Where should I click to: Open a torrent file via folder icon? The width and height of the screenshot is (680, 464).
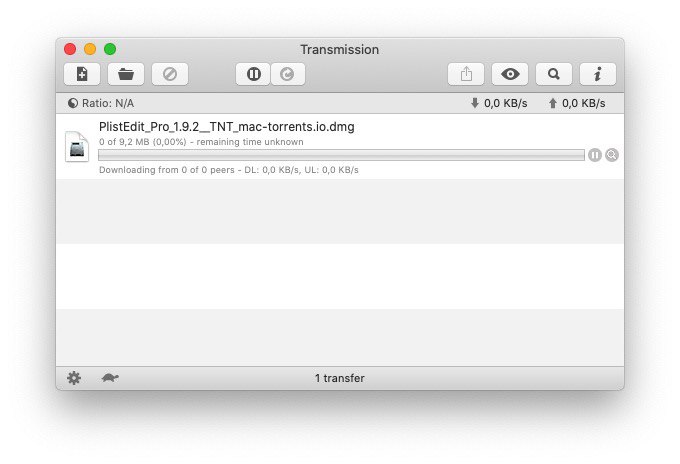pyautogui.click(x=126, y=74)
